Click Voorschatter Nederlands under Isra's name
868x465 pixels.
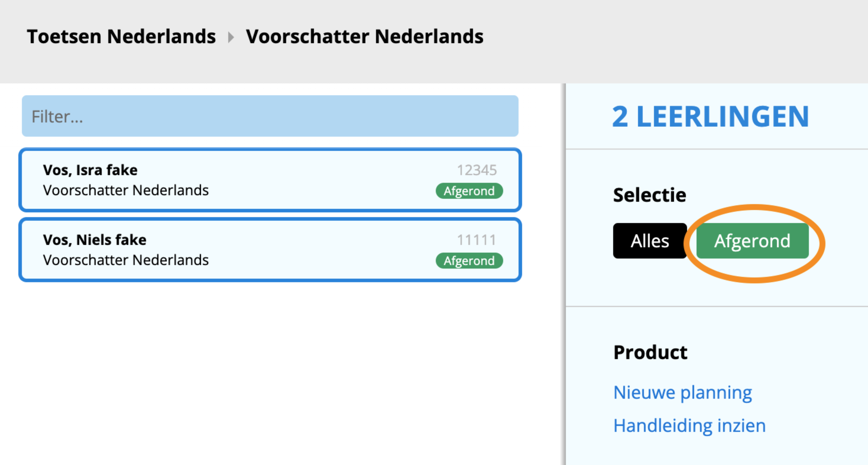click(126, 190)
